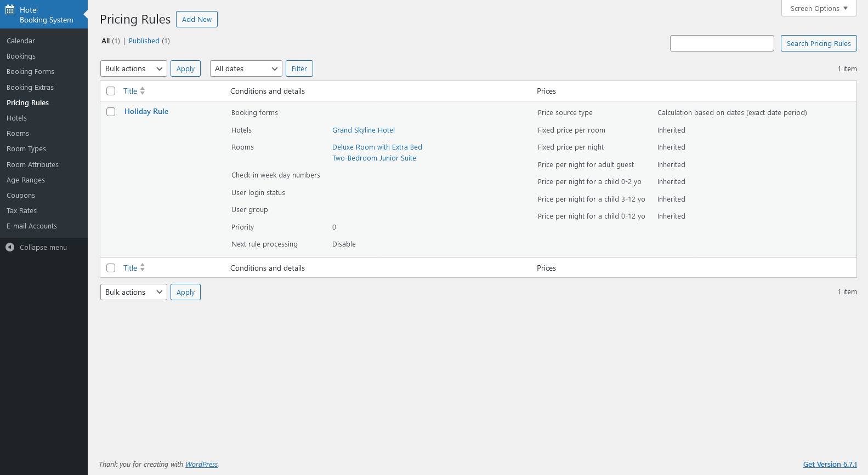Open the Coupons menu item

pos(21,196)
